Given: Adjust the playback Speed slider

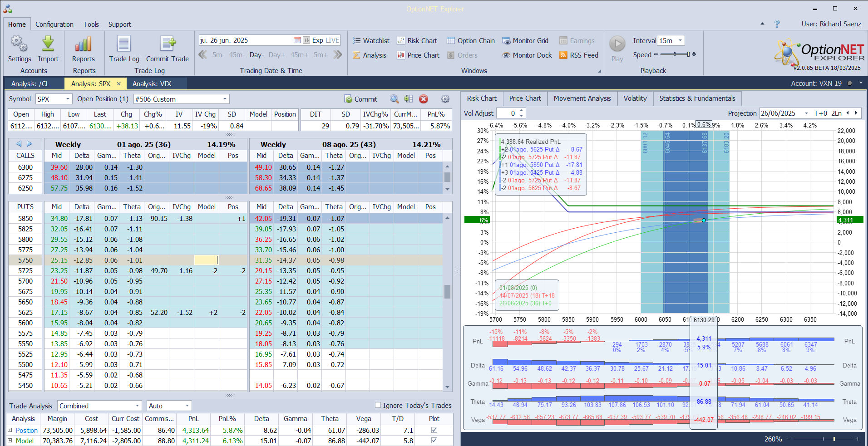Looking at the screenshot, I should [x=675, y=54].
